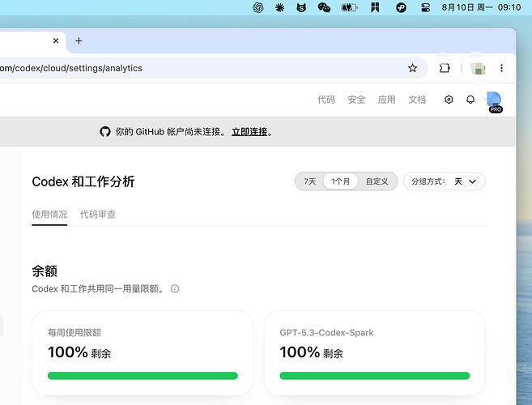This screenshot has width=532, height=405.
Task: Open the 分组方式 dropdown
Action: click(444, 181)
